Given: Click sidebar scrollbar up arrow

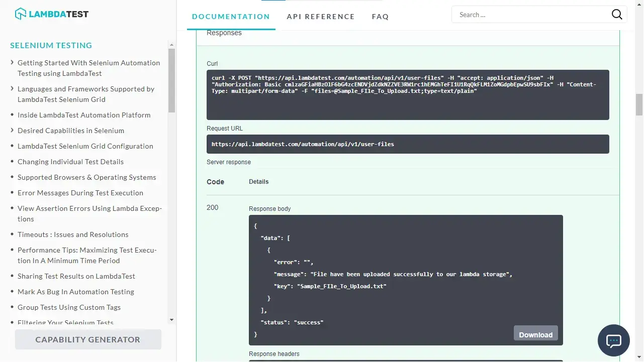Looking at the screenshot, I should [171, 45].
